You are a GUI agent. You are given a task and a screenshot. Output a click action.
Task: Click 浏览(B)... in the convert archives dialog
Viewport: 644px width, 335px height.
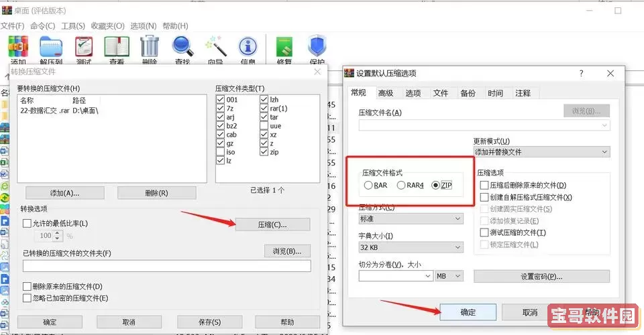287,251
